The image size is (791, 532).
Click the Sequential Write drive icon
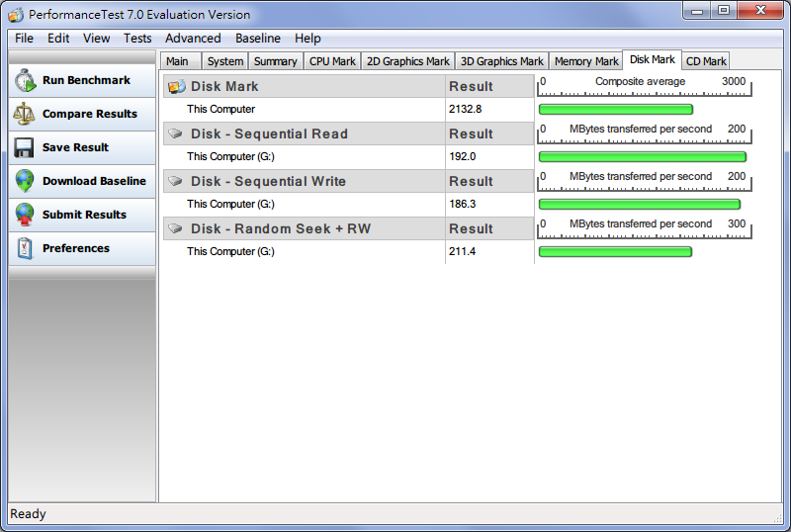coord(175,181)
